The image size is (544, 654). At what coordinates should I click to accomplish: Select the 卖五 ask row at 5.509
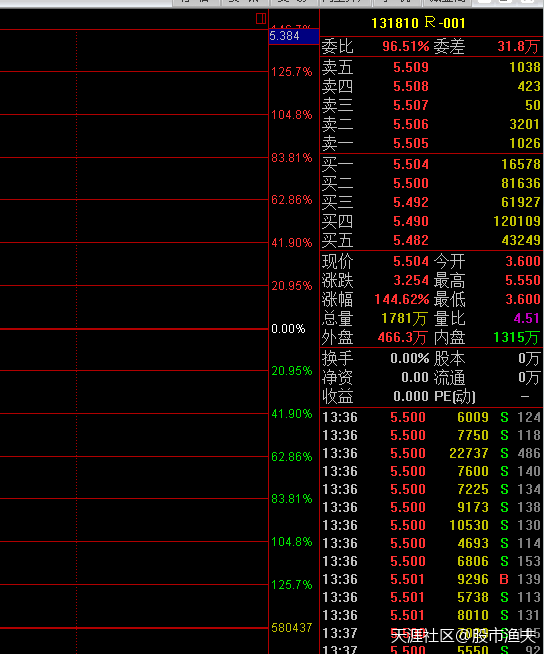[x=431, y=67]
